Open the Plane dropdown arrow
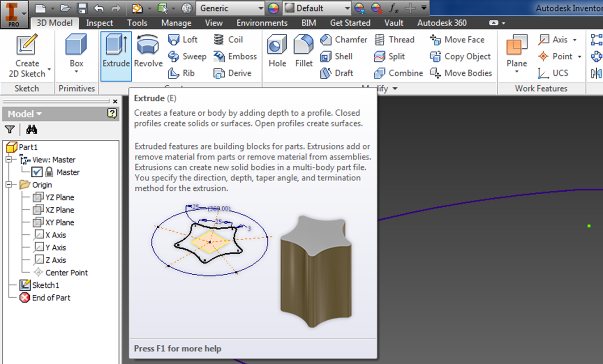 point(517,72)
